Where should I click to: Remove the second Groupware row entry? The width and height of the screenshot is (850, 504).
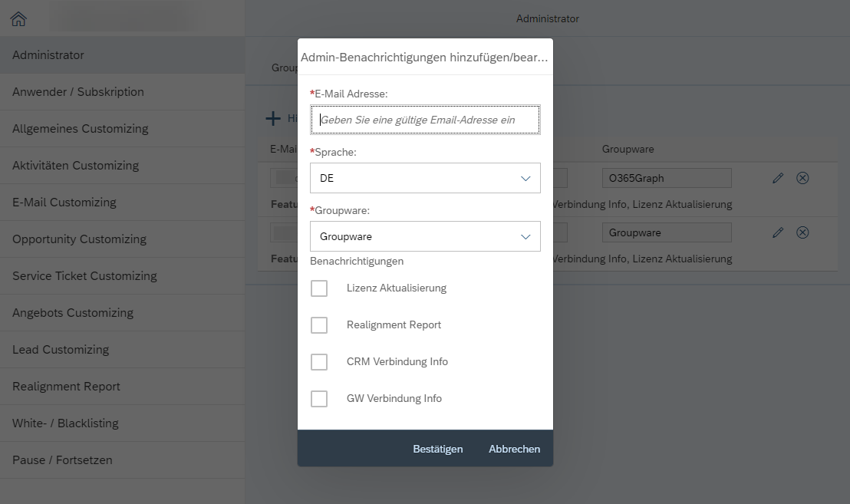point(802,232)
